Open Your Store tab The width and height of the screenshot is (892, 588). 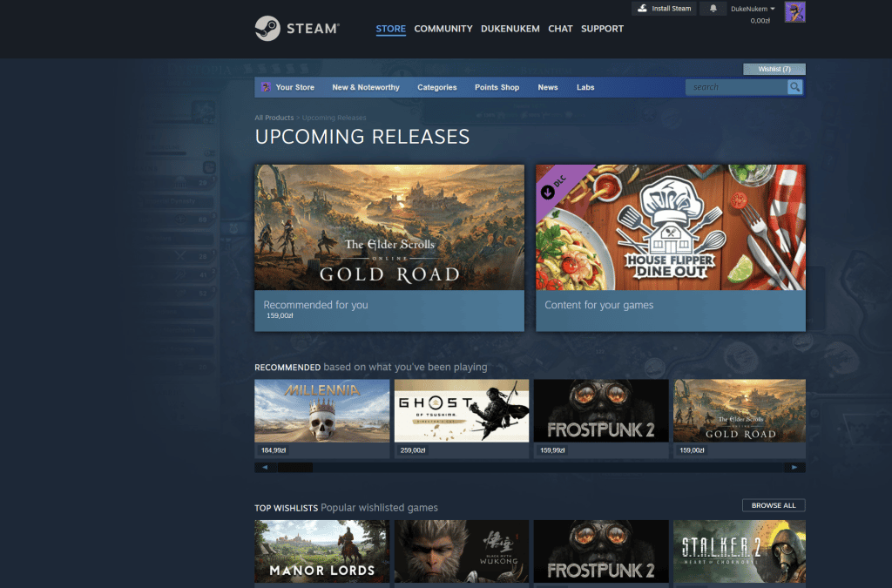(x=294, y=87)
